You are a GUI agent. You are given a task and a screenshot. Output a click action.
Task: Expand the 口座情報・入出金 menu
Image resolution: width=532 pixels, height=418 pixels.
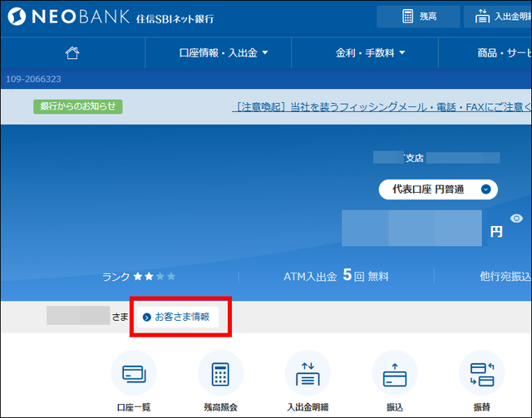pos(224,52)
